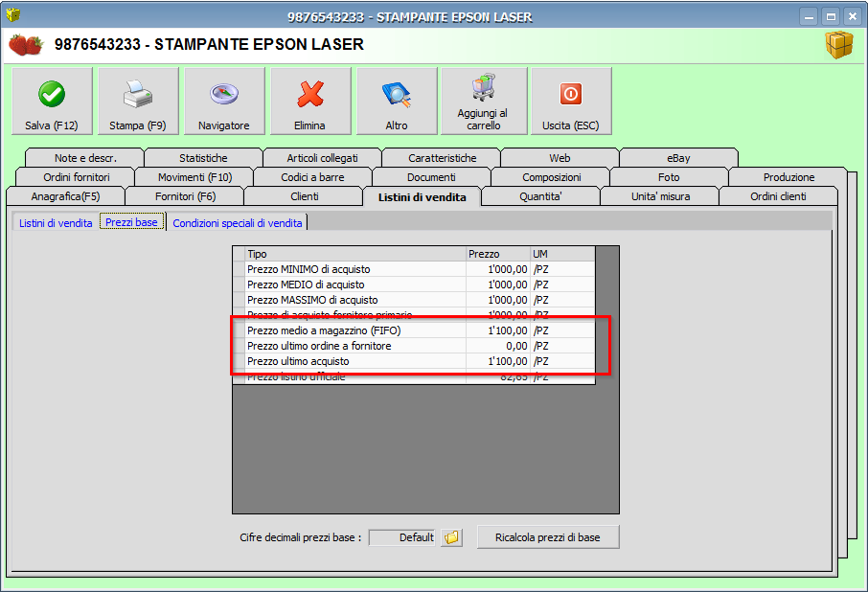Close the STAMPANTE EPSON LASER window
The width and height of the screenshot is (868, 592).
tap(853, 16)
